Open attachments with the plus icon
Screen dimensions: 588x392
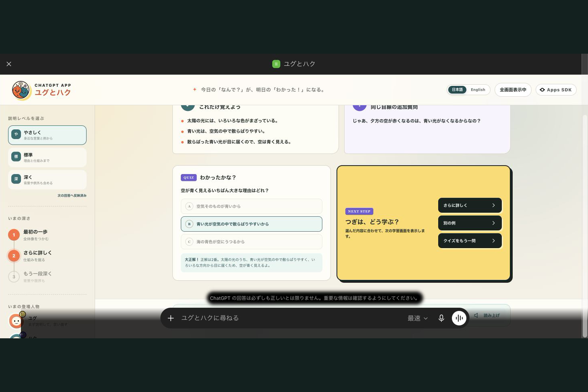coord(171,318)
